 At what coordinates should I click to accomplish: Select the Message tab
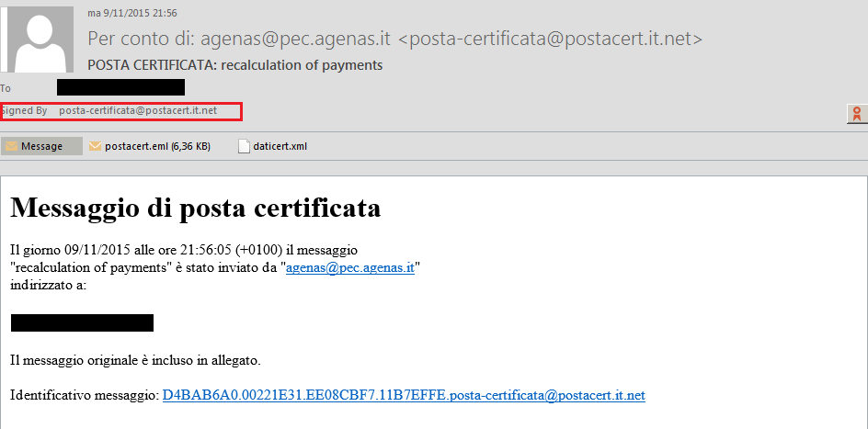[42, 146]
